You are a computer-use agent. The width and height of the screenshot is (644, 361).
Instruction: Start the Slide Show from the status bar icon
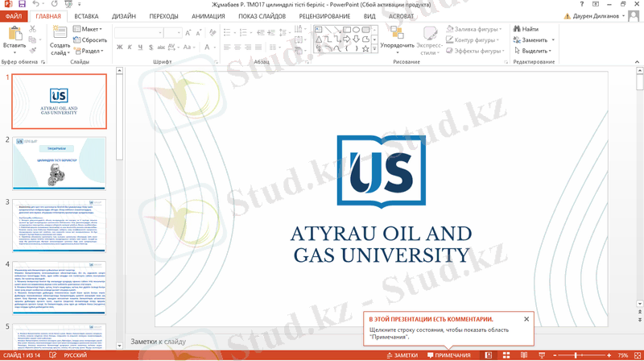coord(542,355)
